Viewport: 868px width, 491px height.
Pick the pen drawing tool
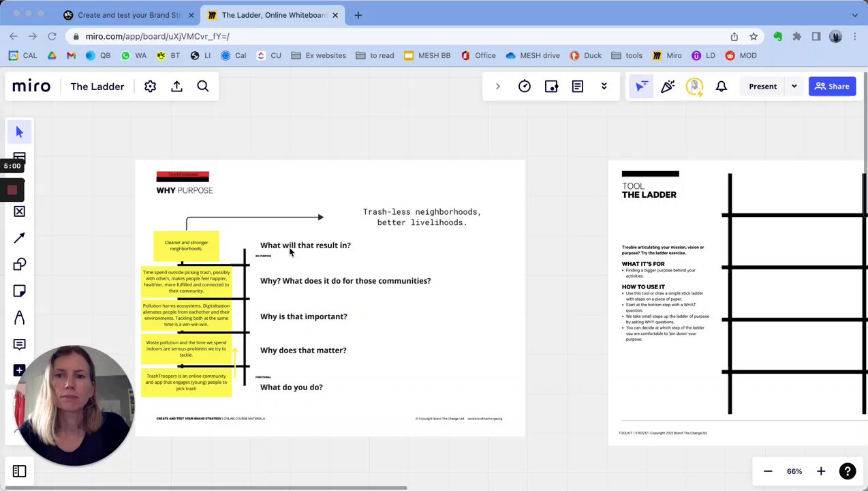click(19, 318)
